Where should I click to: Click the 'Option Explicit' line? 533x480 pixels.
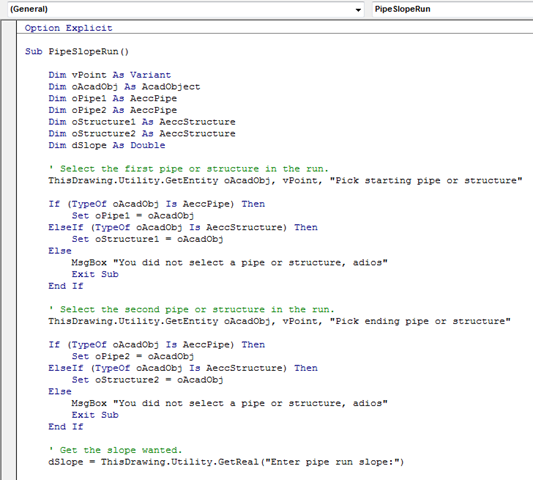[x=68, y=28]
